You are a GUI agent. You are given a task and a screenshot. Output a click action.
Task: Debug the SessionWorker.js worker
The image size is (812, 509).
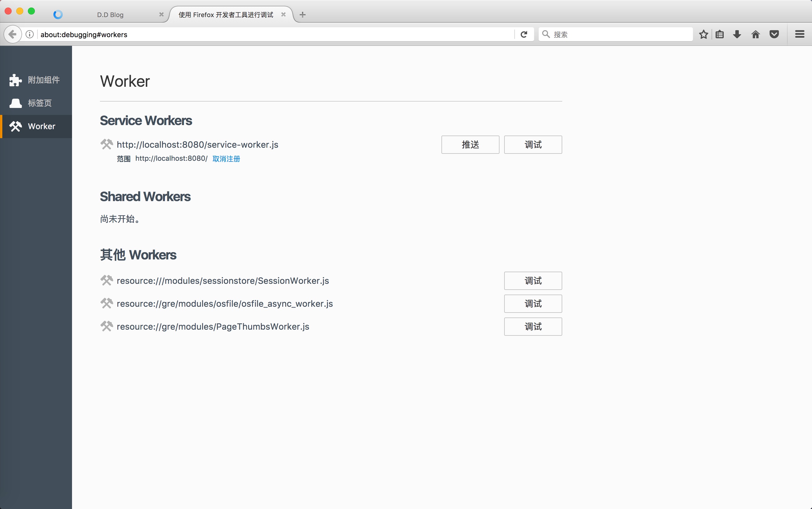533,281
